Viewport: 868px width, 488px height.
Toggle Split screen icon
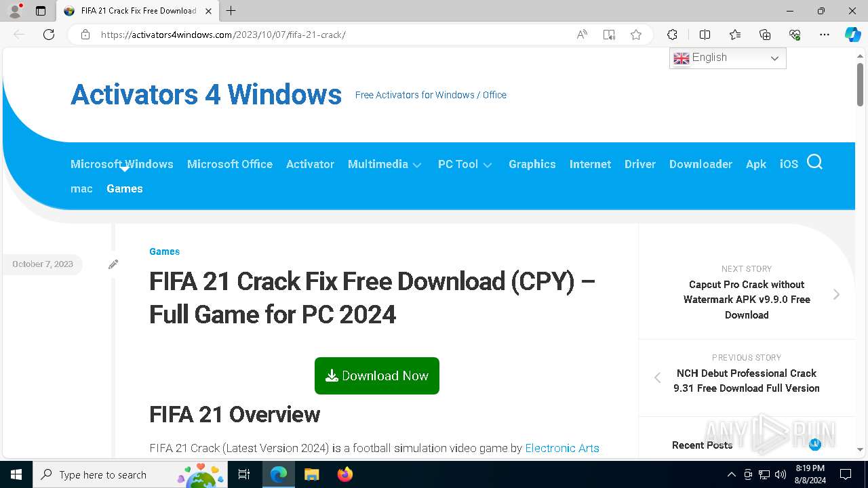click(x=705, y=35)
